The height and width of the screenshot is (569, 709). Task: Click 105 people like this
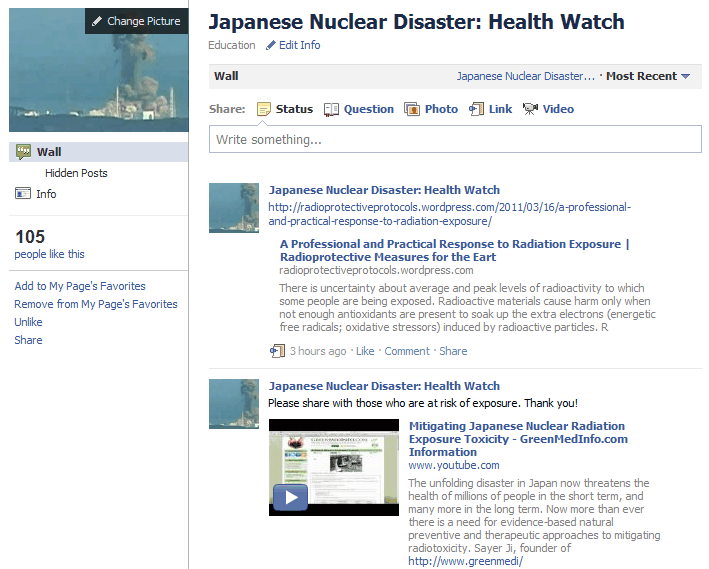49,244
